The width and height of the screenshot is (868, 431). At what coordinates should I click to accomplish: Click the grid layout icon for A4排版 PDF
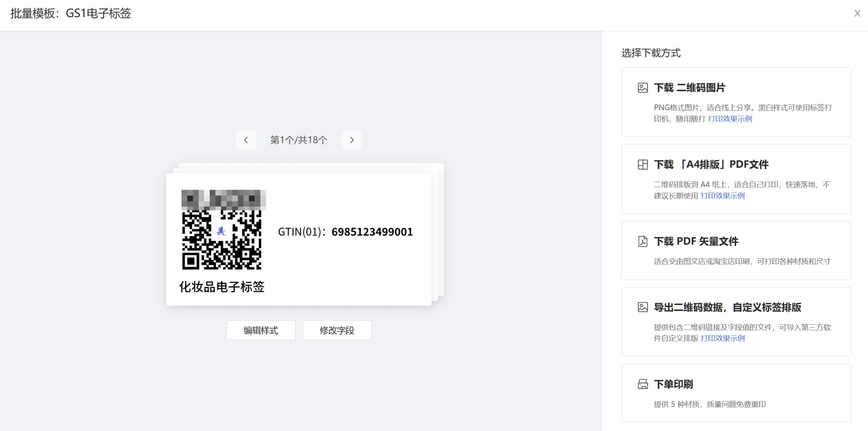coord(643,164)
